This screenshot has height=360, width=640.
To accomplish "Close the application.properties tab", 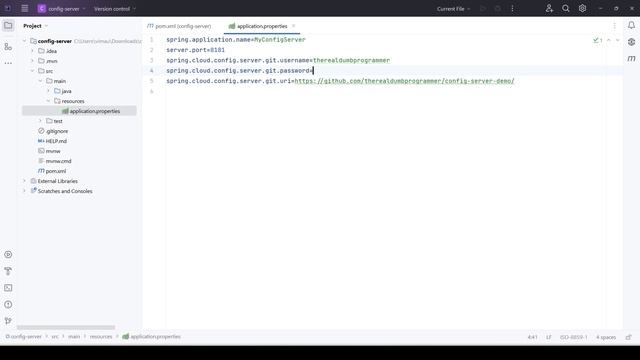I will coord(293,26).
